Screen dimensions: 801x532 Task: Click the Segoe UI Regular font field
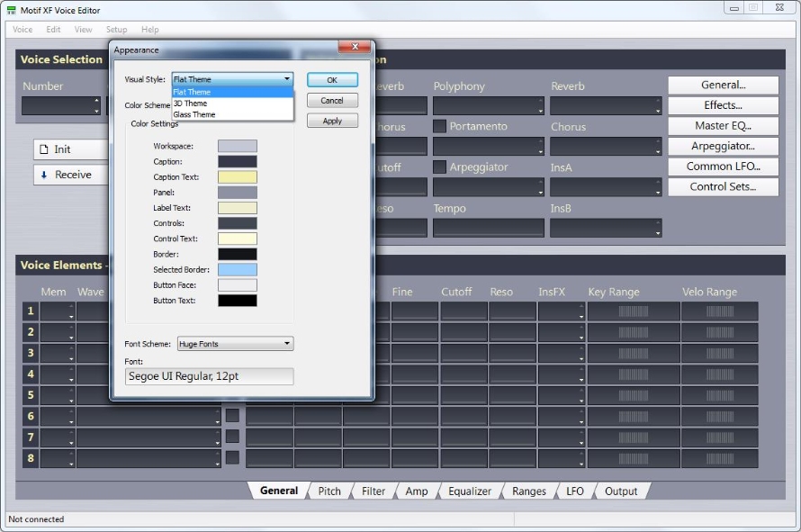pyautogui.click(x=210, y=376)
